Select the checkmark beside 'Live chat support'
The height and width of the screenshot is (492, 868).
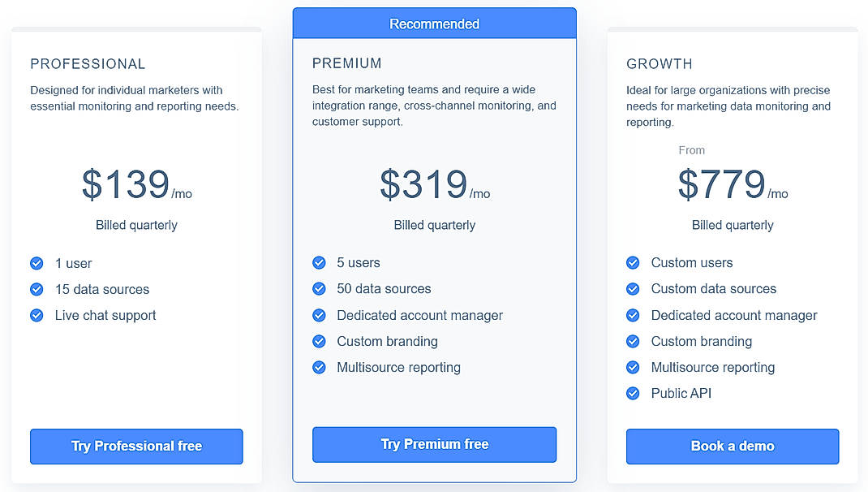(37, 315)
